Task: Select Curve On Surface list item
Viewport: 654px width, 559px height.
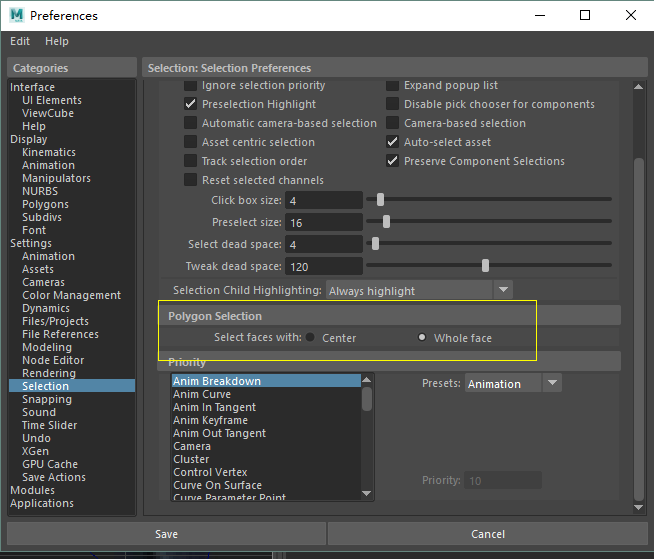Action: click(x=266, y=485)
